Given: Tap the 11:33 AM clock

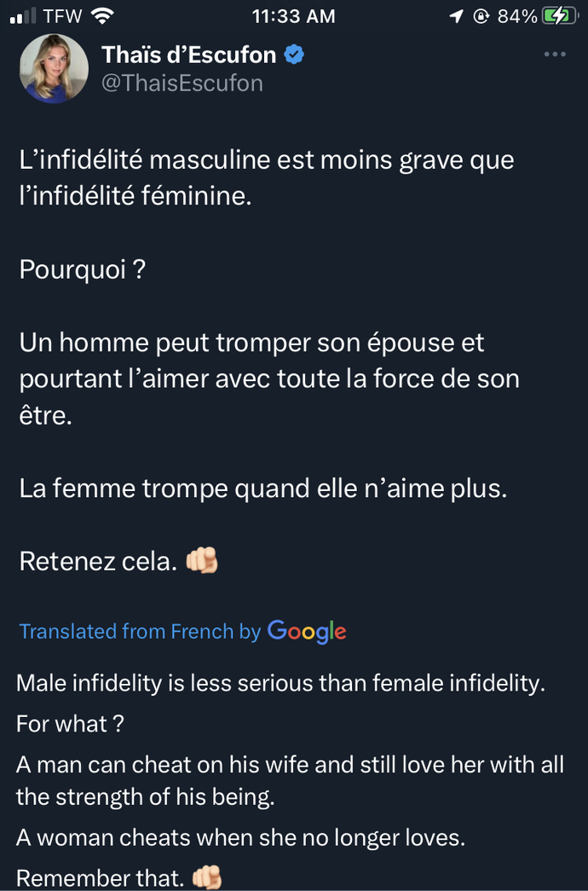Looking at the screenshot, I should [294, 16].
